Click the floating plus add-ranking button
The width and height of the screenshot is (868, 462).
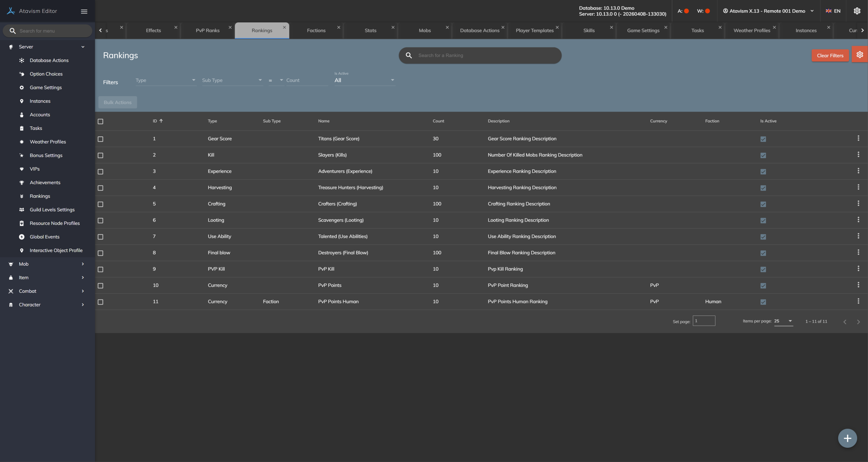pyautogui.click(x=847, y=438)
